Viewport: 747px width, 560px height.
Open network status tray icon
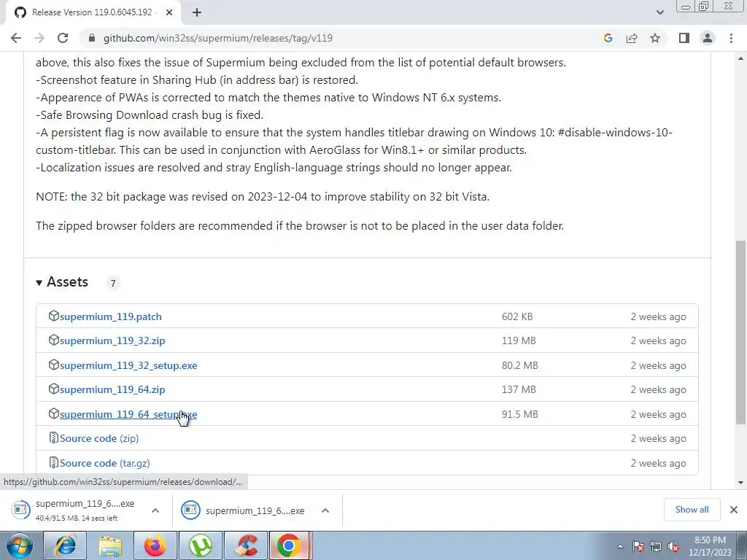tap(656, 547)
